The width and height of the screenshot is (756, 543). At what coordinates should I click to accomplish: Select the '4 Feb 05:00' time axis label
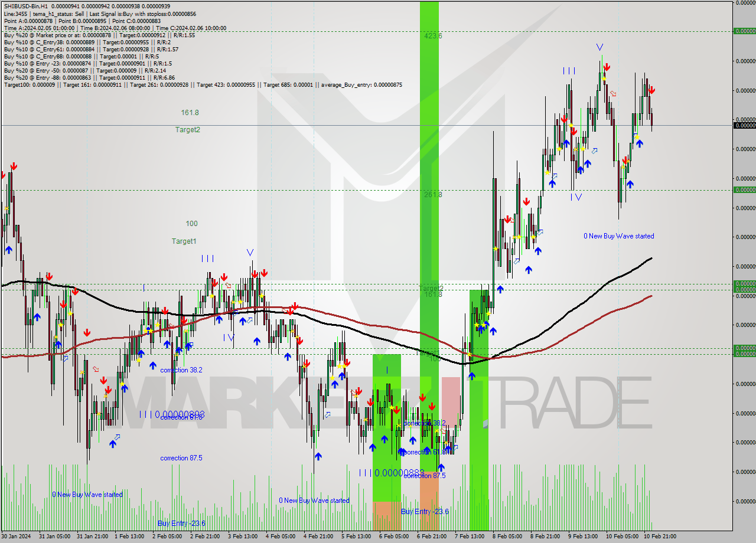coord(281,537)
